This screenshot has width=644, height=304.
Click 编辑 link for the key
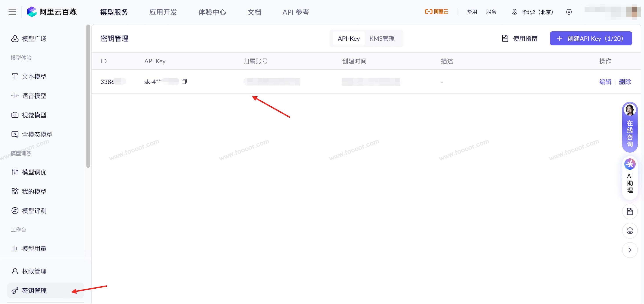point(605,82)
